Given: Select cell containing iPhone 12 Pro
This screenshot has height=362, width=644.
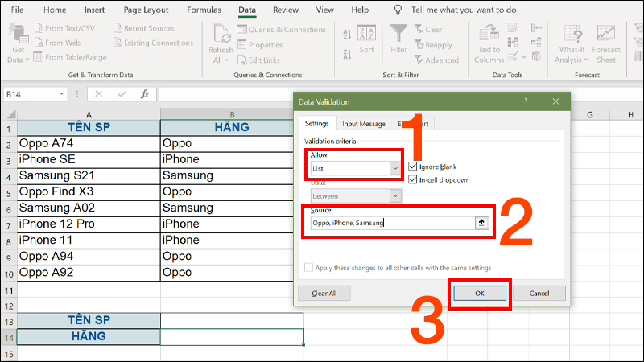Looking at the screenshot, I should pyautogui.click(x=89, y=224).
